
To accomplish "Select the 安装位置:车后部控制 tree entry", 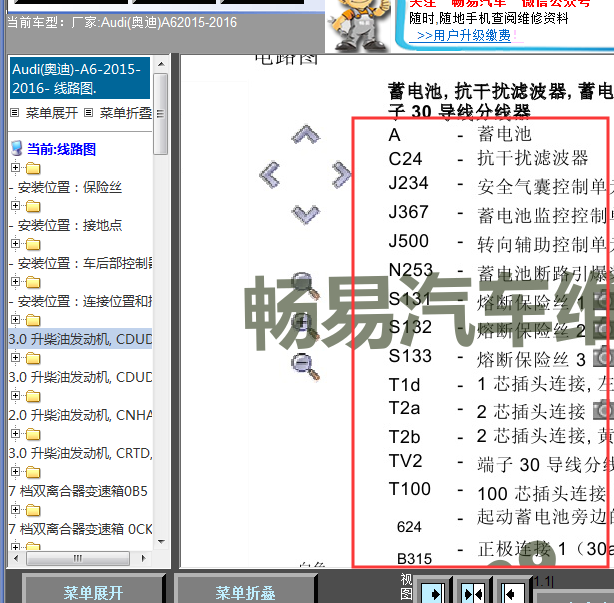I will click(81, 263).
